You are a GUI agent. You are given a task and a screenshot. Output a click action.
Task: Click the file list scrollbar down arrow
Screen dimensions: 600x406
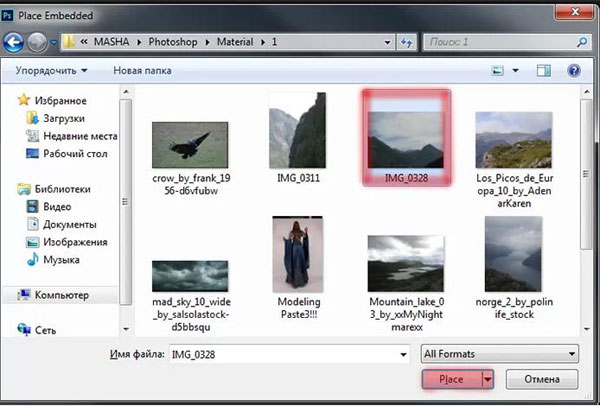(587, 329)
